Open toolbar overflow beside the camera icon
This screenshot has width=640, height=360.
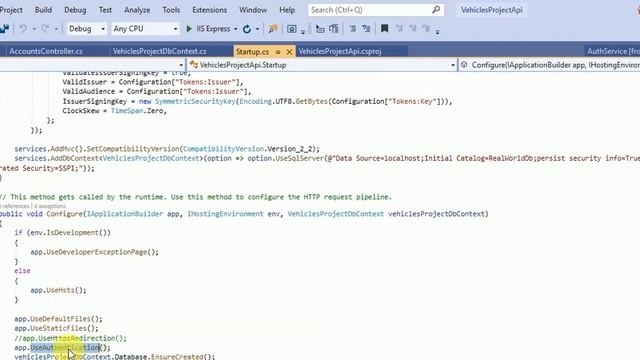(303, 31)
